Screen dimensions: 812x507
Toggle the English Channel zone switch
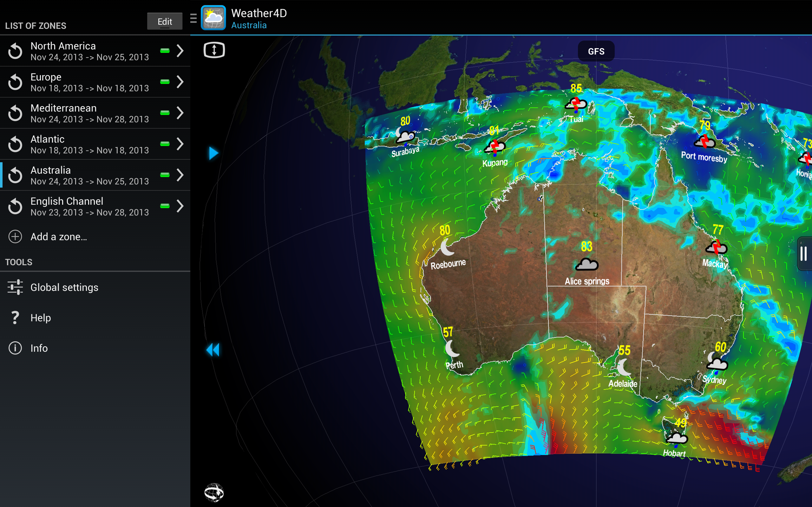tap(165, 206)
